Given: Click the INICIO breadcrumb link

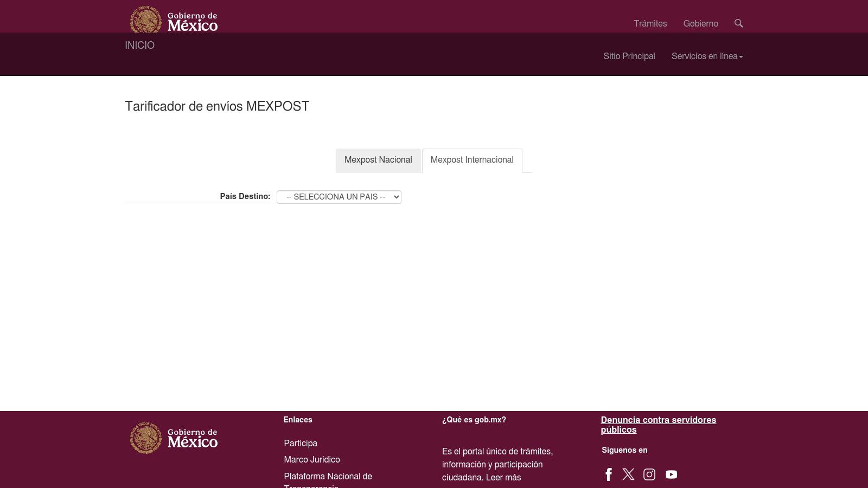Looking at the screenshot, I should pyautogui.click(x=139, y=45).
